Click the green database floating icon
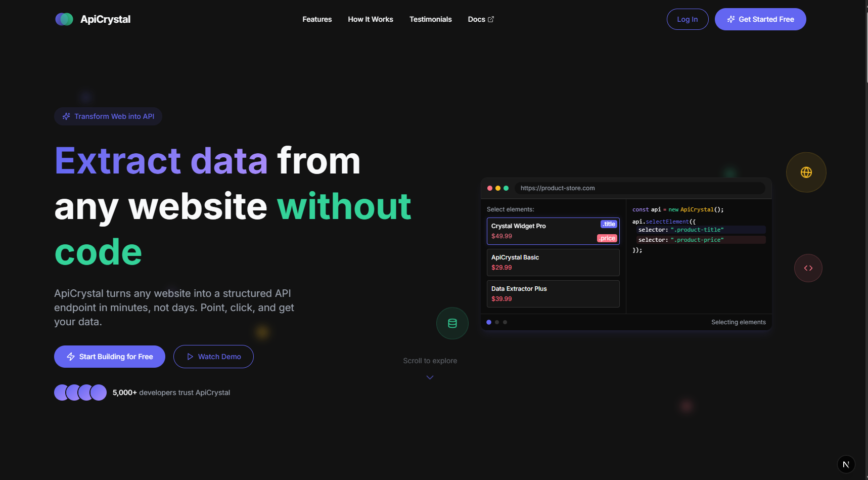Screen dimensions: 868x480 (x=452, y=323)
